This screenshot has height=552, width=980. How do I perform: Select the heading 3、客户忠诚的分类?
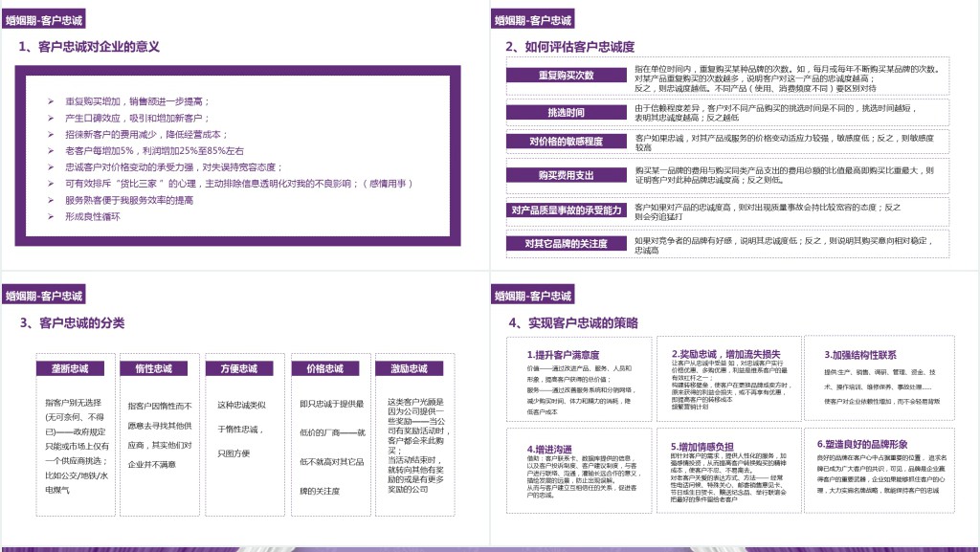[x=72, y=323]
